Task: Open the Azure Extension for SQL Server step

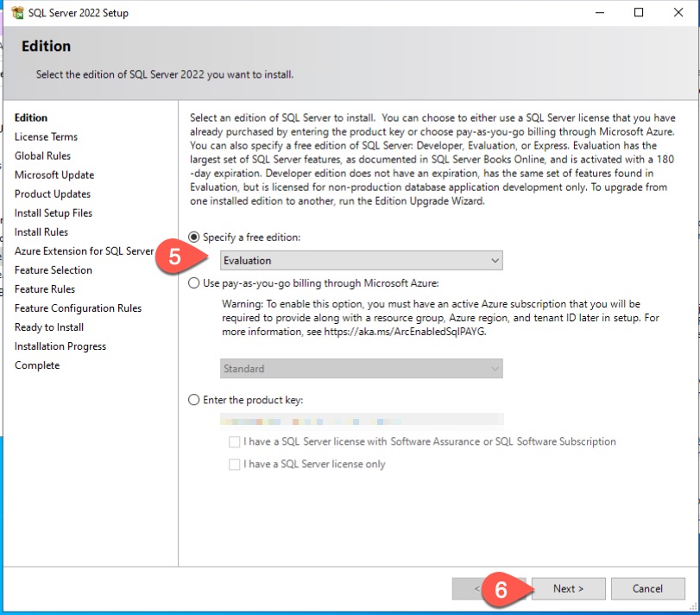Action: coord(84,251)
